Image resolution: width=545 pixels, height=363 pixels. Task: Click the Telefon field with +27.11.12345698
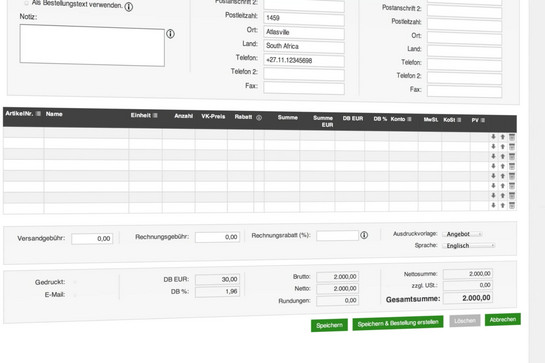pos(304,60)
